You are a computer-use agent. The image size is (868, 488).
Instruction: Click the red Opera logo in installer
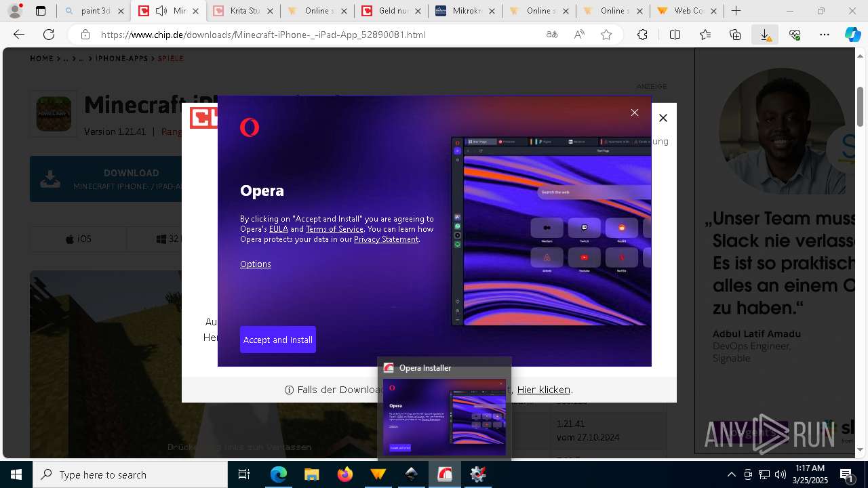(250, 127)
